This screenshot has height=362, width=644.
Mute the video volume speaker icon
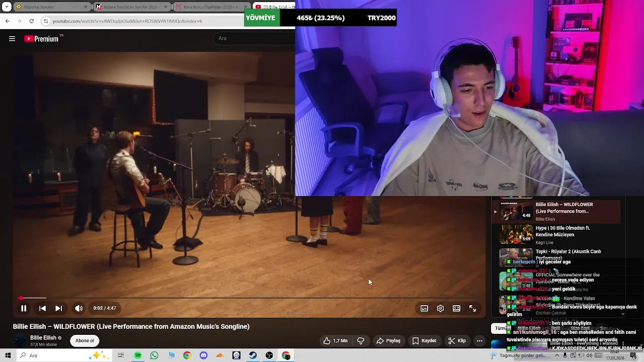pos(78,308)
